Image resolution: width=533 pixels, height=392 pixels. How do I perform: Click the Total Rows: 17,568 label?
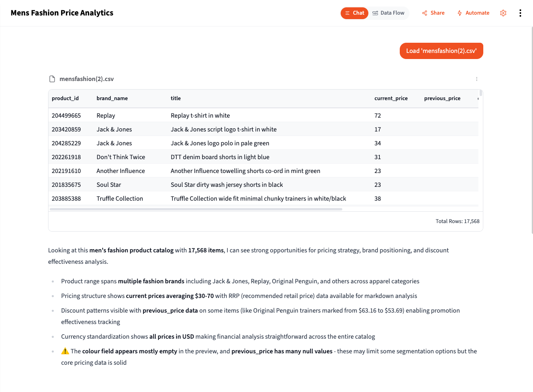[x=457, y=221]
